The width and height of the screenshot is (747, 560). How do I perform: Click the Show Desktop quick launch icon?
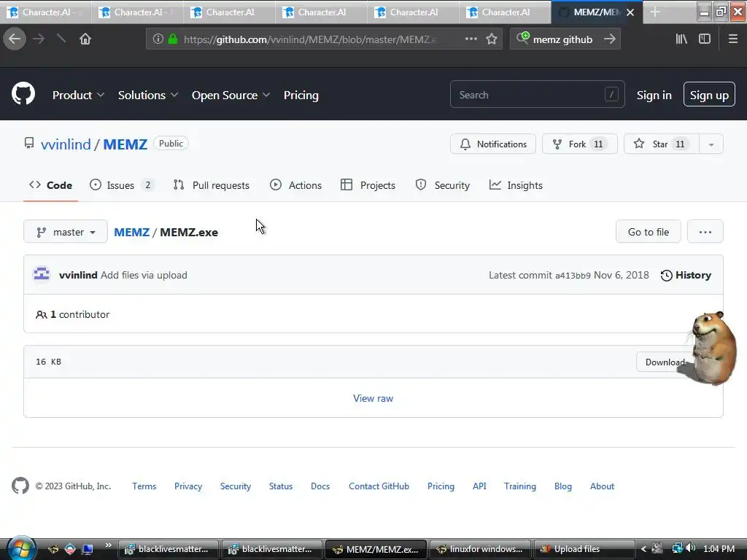pyautogui.click(x=88, y=548)
